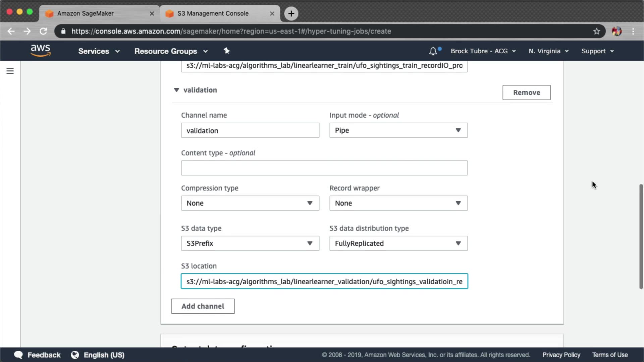Open a new browser tab
The height and width of the screenshot is (362, 644).
[x=291, y=13]
